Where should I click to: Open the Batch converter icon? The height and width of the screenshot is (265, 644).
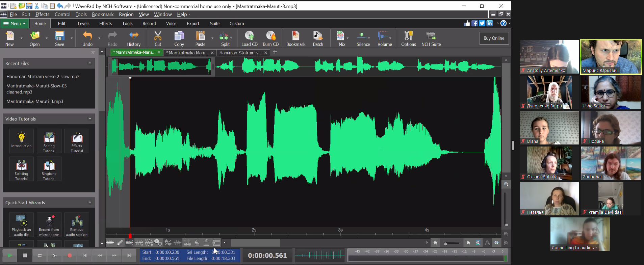pyautogui.click(x=318, y=36)
